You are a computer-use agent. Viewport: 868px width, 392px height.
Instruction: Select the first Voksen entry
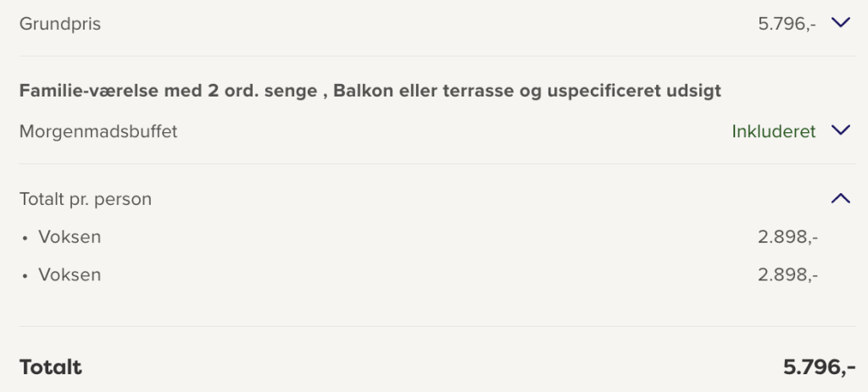(x=70, y=237)
